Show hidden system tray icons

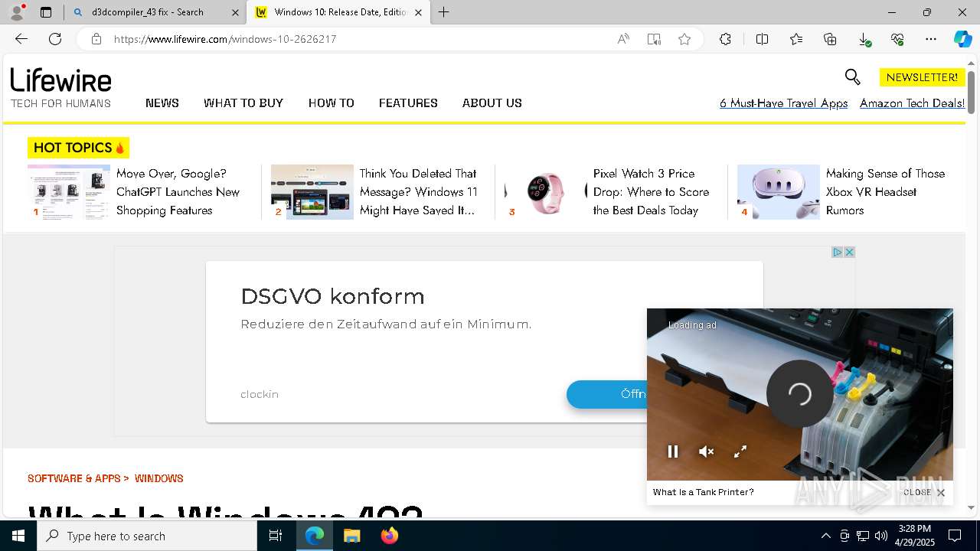(x=825, y=536)
